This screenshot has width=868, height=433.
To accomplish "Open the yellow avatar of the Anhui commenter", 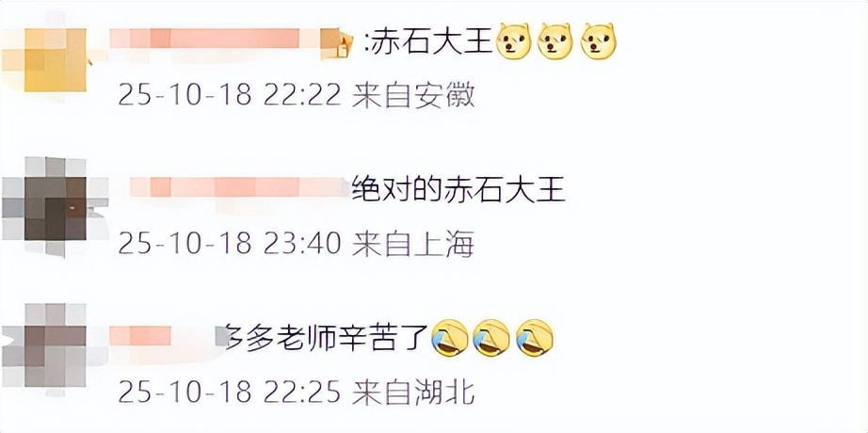I will (55, 60).
